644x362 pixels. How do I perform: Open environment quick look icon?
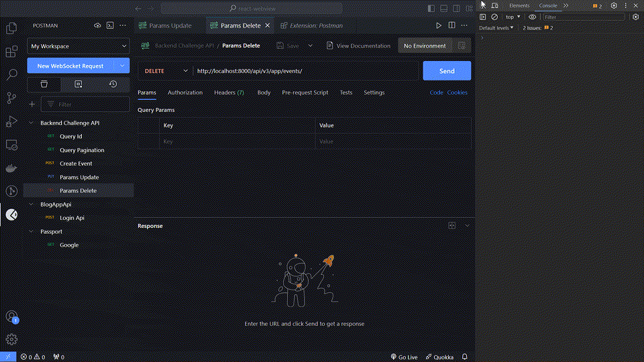[x=462, y=46]
